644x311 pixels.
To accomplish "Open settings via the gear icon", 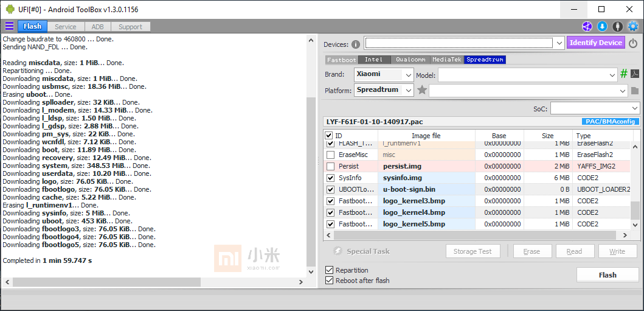I will 633,27.
